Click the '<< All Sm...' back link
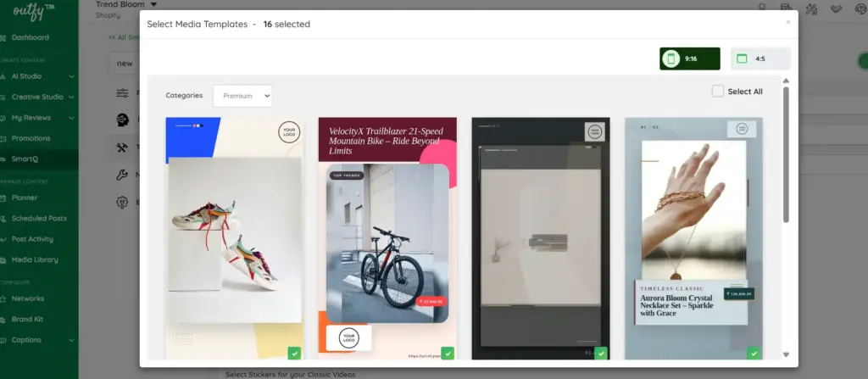The height and width of the screenshot is (379, 868). [124, 37]
